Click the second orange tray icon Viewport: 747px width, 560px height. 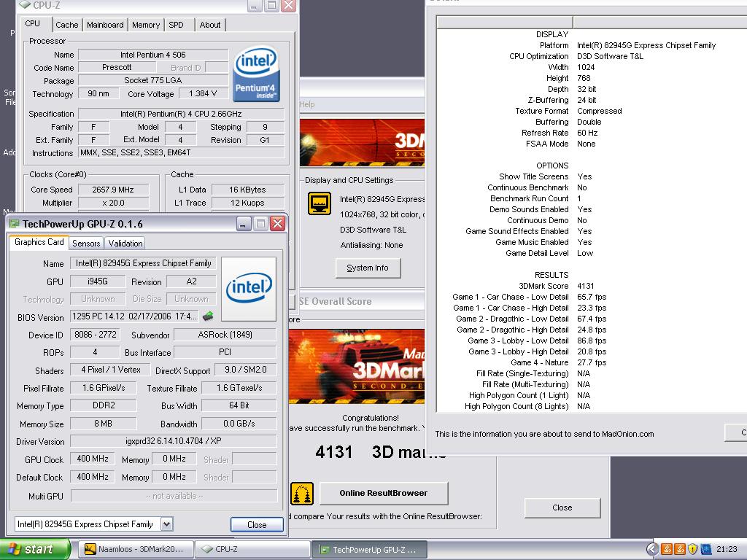click(680, 550)
